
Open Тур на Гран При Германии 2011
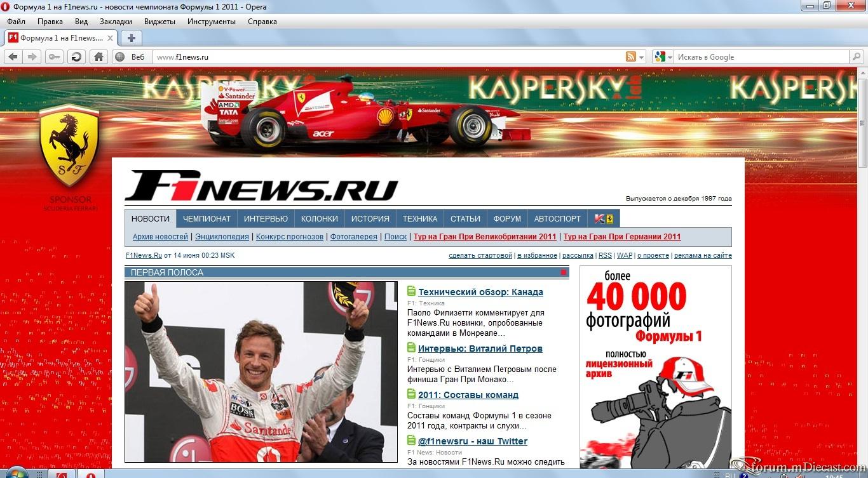click(622, 237)
